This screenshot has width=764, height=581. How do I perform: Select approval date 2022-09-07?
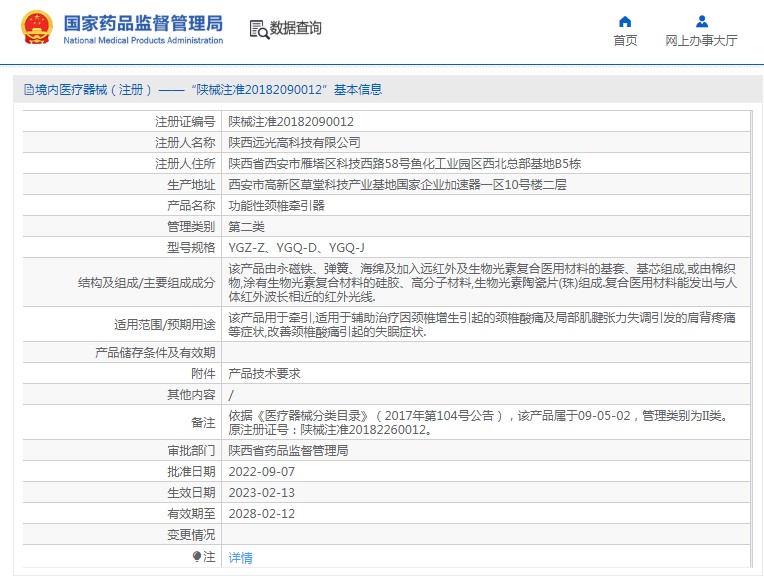(262, 472)
